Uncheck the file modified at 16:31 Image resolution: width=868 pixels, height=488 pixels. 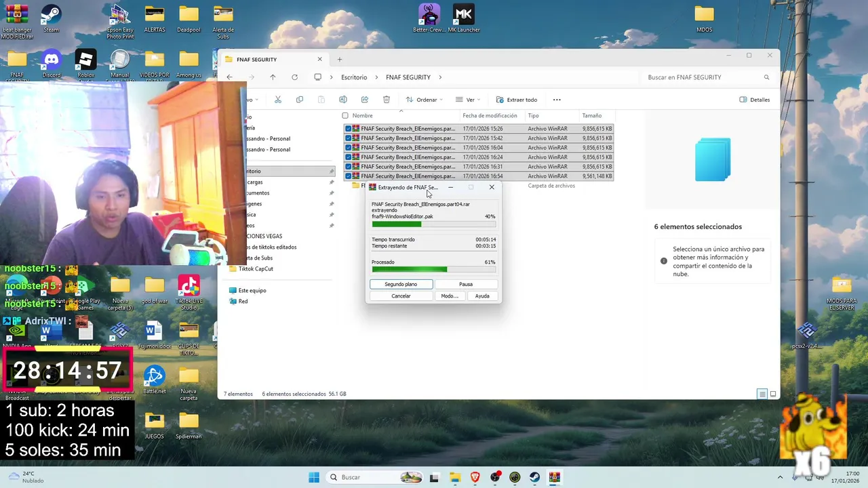[348, 167]
